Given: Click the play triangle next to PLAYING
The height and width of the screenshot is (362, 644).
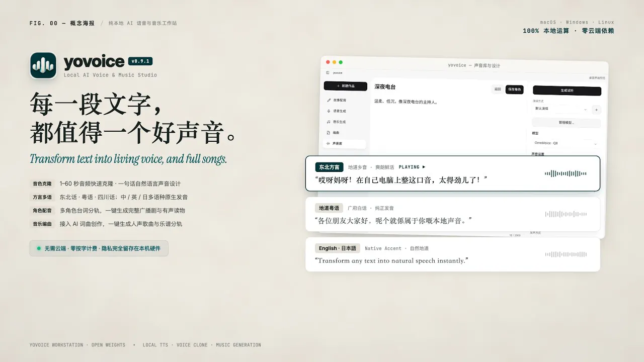Looking at the screenshot, I should pos(424,167).
